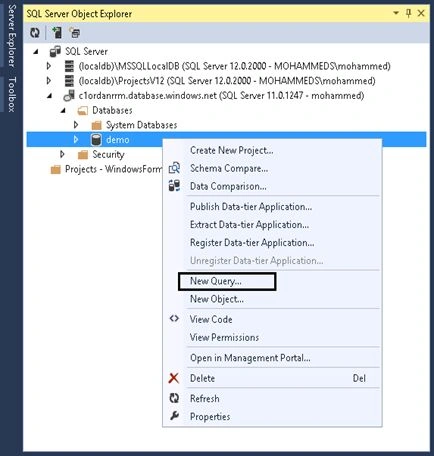
Task: Expand the System Databases folder
Action: pyautogui.click(x=76, y=125)
